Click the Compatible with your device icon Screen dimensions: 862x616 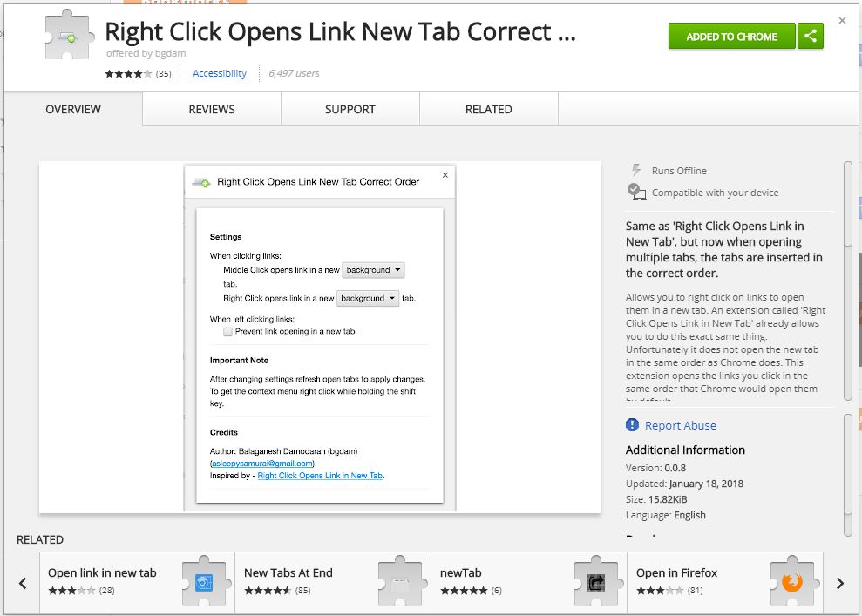636,192
